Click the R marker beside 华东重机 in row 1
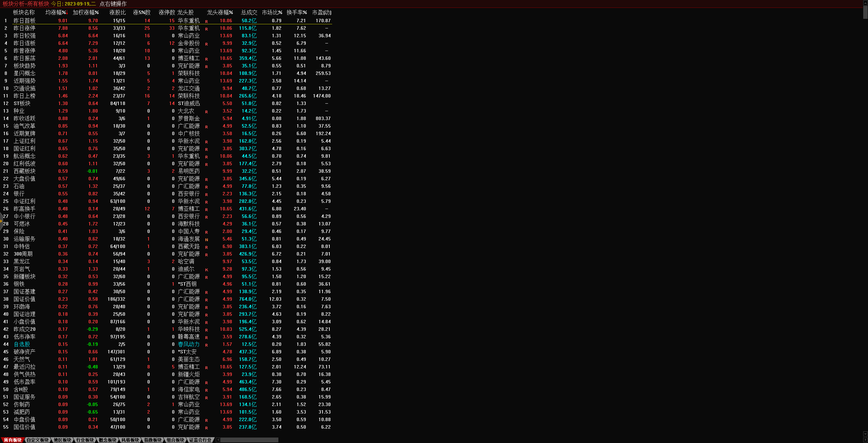The width and height of the screenshot is (868, 443). [206, 22]
